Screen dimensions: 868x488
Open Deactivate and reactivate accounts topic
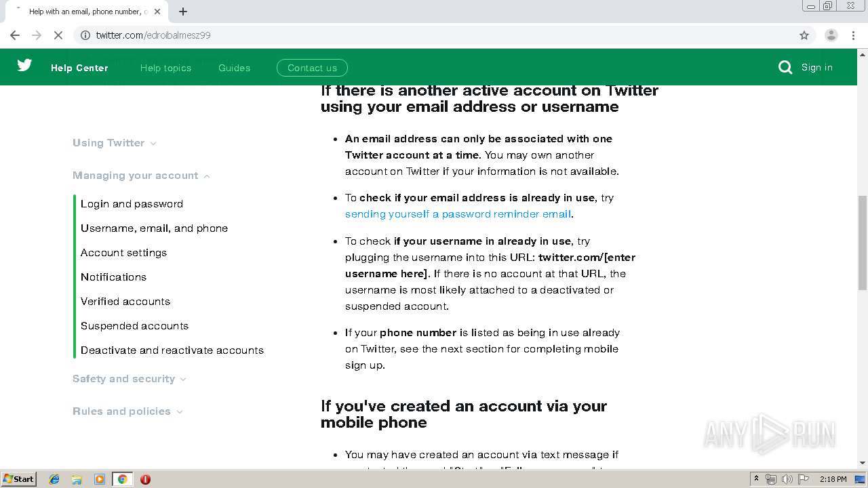coord(172,350)
